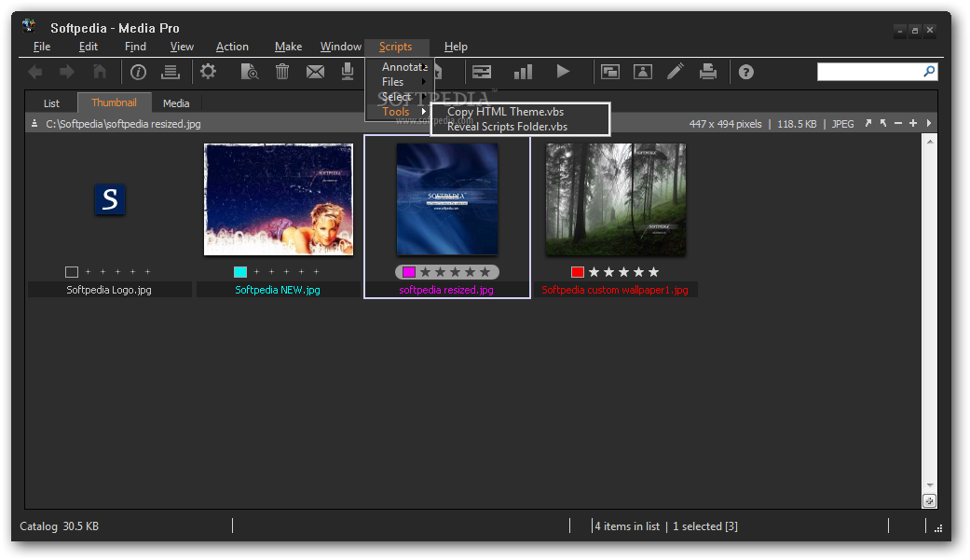Viewport: 970px width, 560px height.
Task: Click the Media Pro application icon in the title bar
Action: (29, 27)
